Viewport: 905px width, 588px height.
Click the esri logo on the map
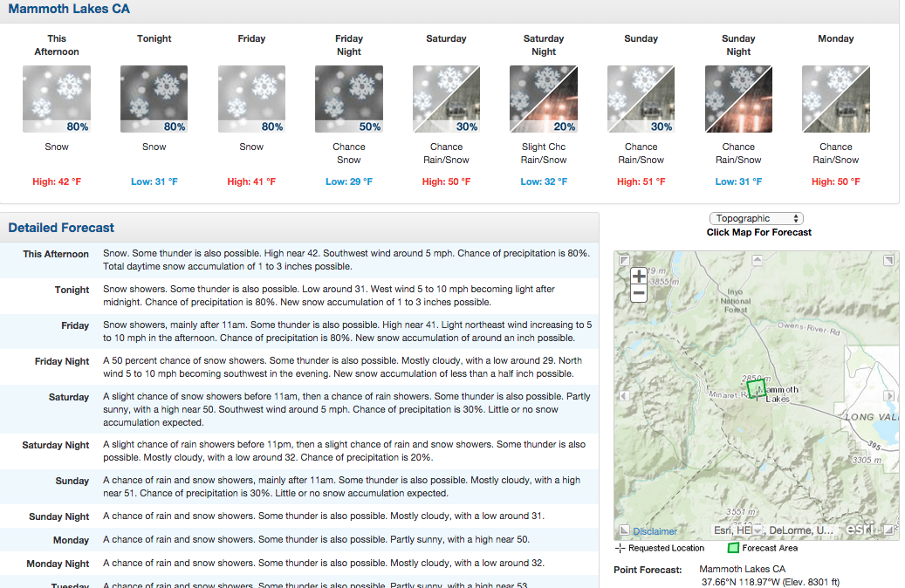pyautogui.click(x=860, y=528)
